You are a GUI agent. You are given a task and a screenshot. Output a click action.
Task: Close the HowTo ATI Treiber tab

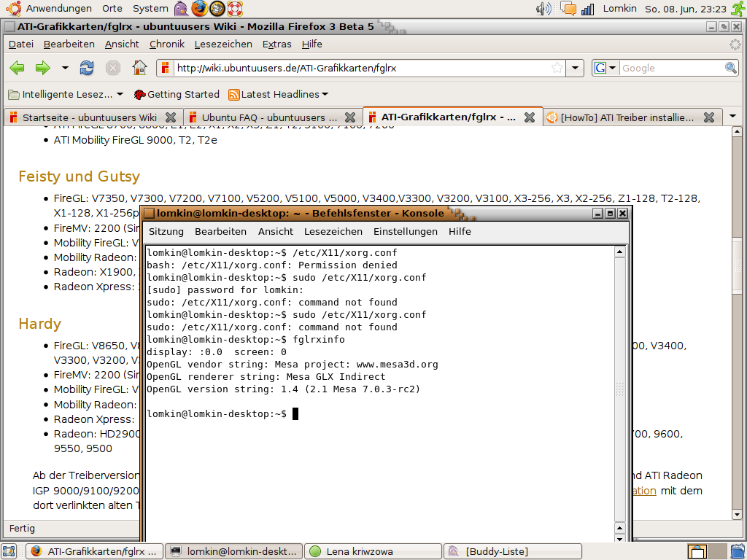709,117
